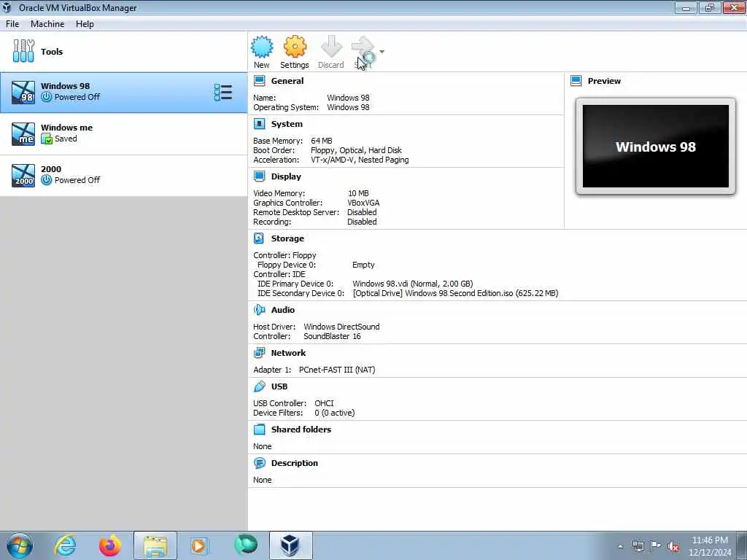Screen dimensions: 747x560
Task: Launch Firefox from the taskbar
Action: [x=110, y=545]
